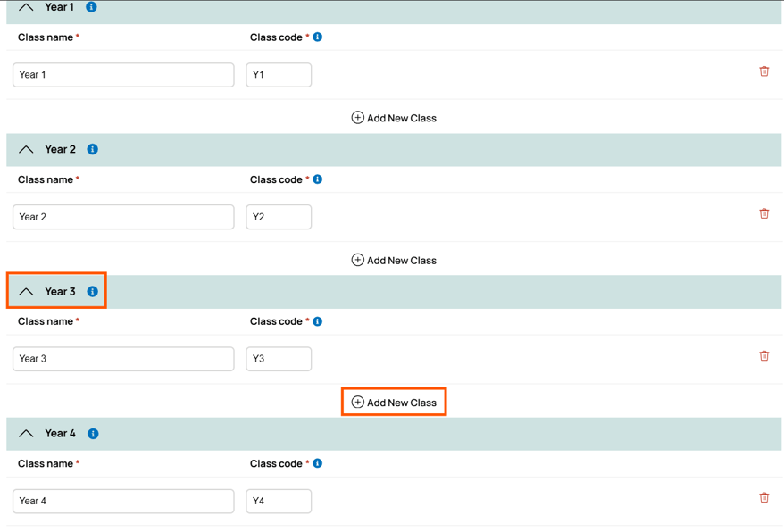This screenshot has width=784, height=532.
Task: Click inside the Year 1 Class name field
Action: coord(122,74)
